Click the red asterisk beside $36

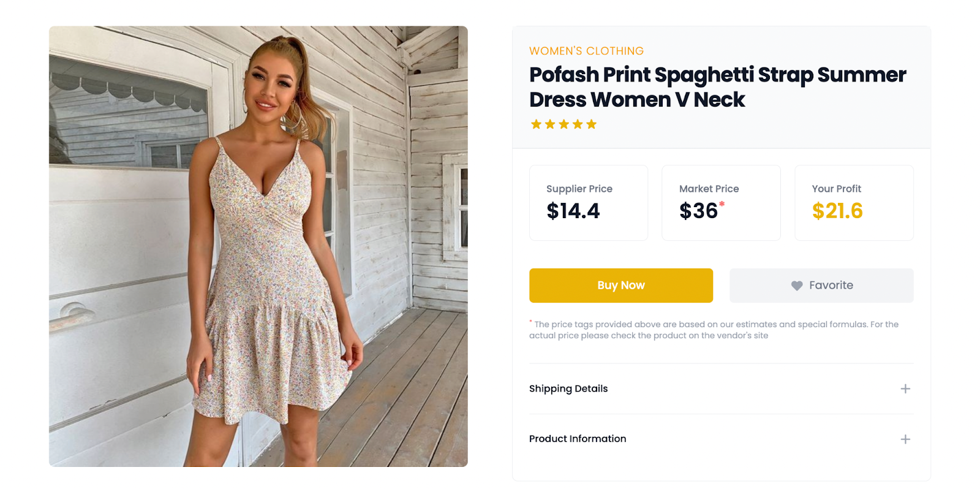(x=722, y=204)
